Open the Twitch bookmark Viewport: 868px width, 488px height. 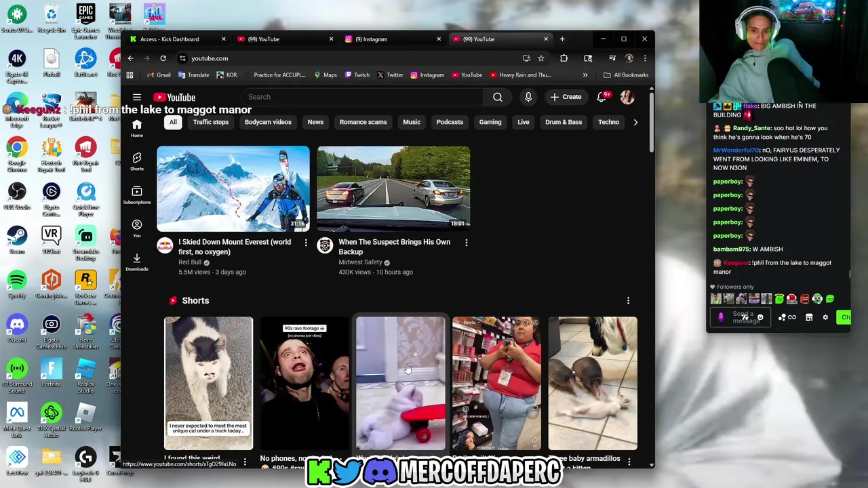tap(357, 75)
